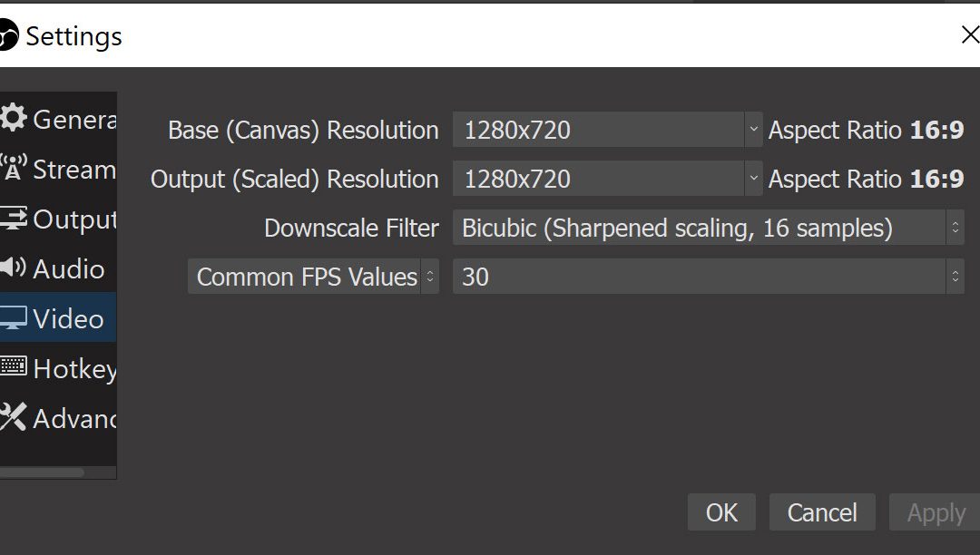
Task: Open the Downscale Filter dropdown
Action: coord(708,228)
